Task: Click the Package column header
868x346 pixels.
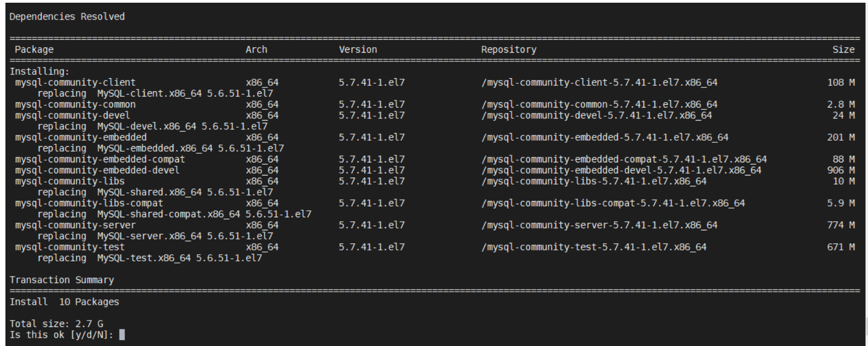Action: click(34, 49)
